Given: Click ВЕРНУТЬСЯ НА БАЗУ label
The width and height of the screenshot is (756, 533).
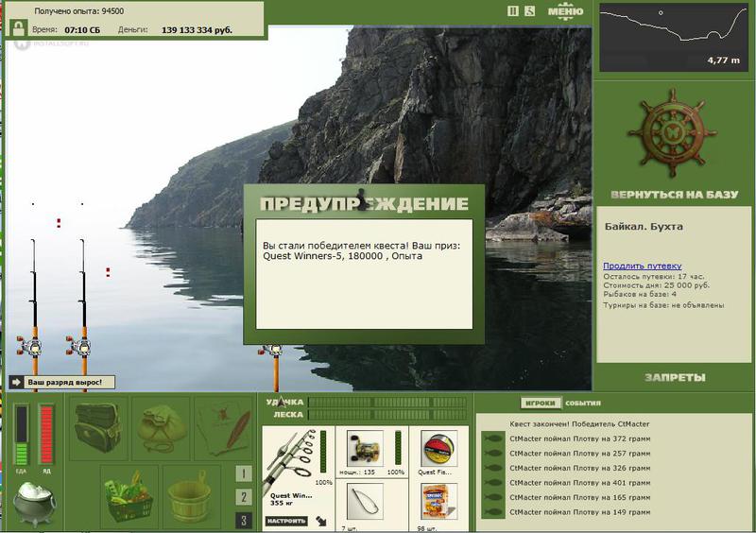Looking at the screenshot, I should point(674,195).
